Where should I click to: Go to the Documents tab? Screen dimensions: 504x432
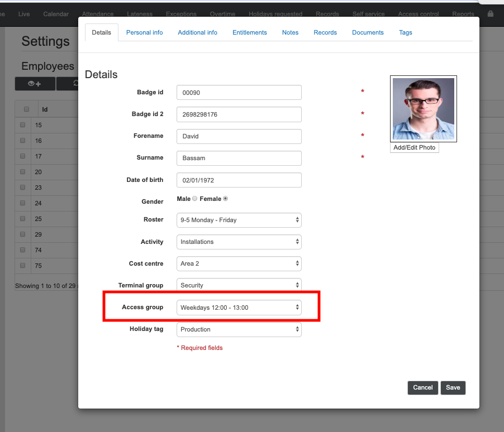tap(368, 32)
